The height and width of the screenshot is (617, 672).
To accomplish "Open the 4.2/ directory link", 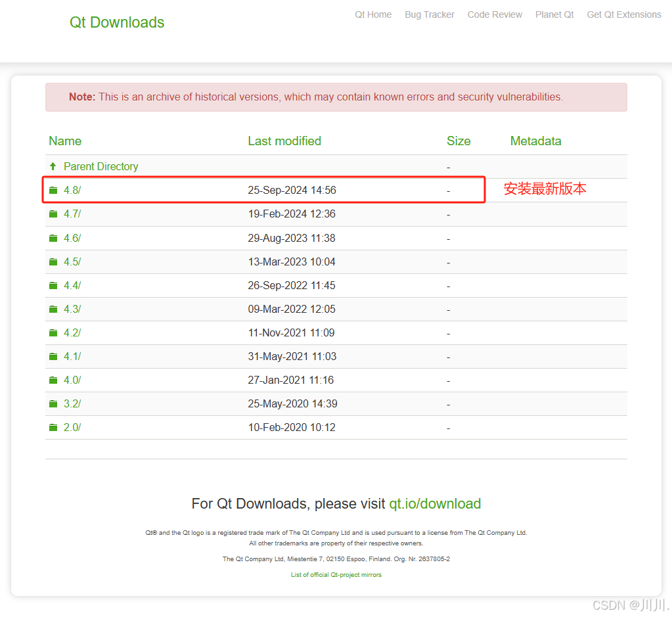I will [72, 332].
